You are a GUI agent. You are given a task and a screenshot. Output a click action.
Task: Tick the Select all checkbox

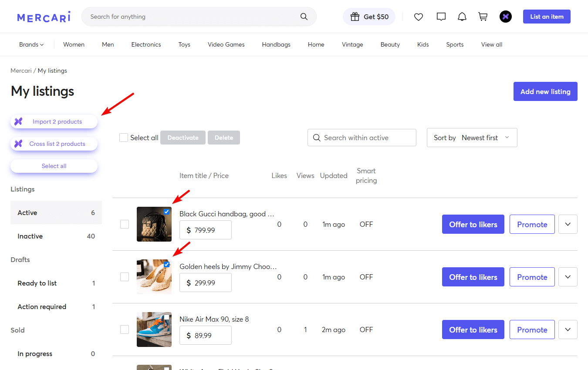[x=124, y=138]
